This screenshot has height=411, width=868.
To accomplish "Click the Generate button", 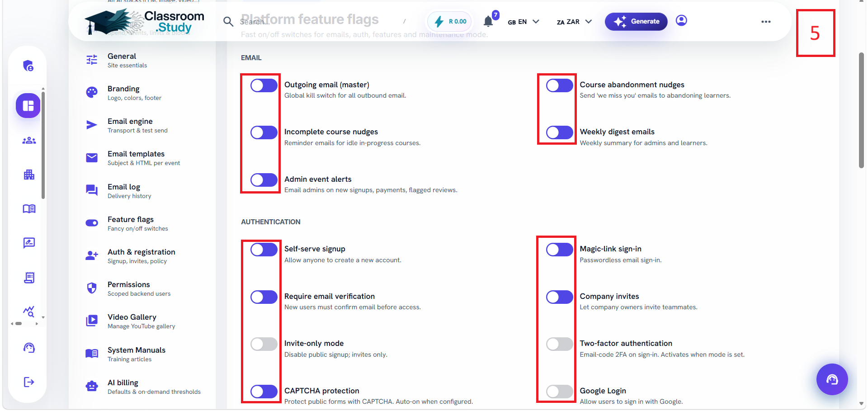I will pos(636,21).
